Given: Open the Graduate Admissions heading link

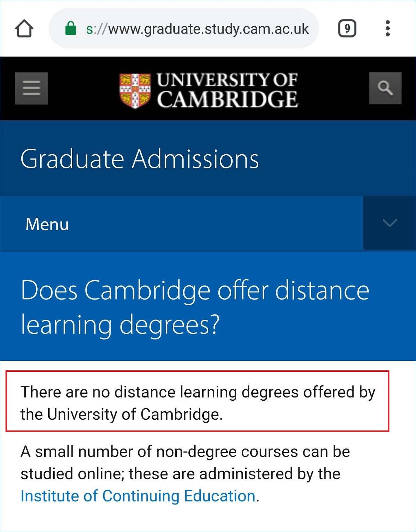Looking at the screenshot, I should click(139, 159).
